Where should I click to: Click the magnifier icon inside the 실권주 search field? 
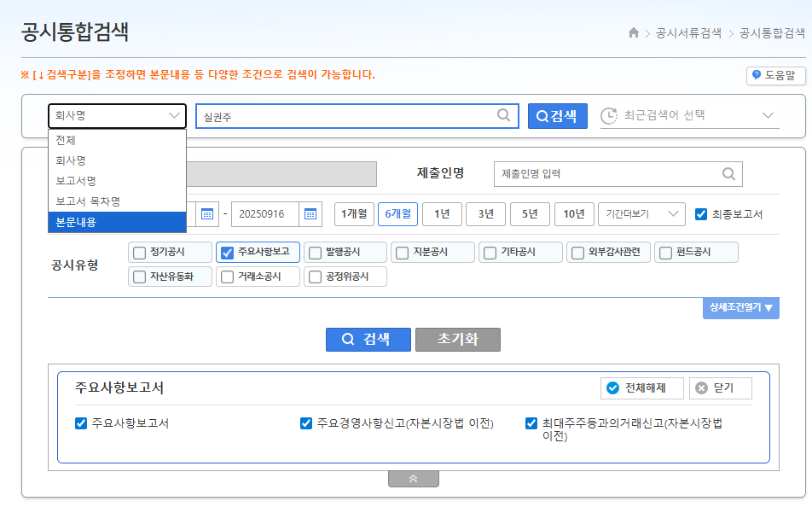[502, 115]
